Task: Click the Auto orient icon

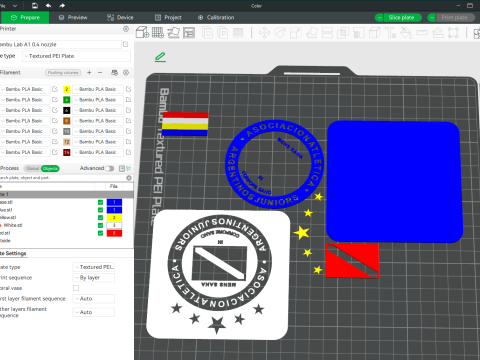Action: tap(173, 33)
